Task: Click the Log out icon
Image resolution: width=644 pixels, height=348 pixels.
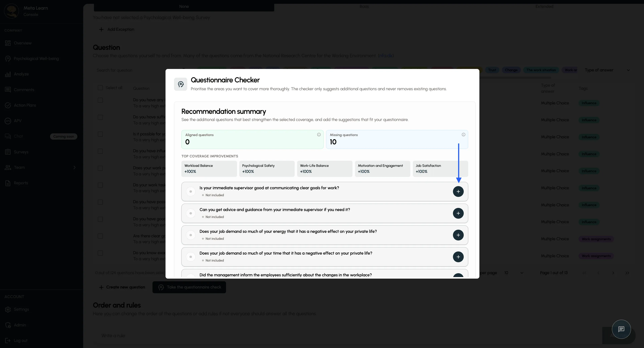Action: (x=8, y=341)
